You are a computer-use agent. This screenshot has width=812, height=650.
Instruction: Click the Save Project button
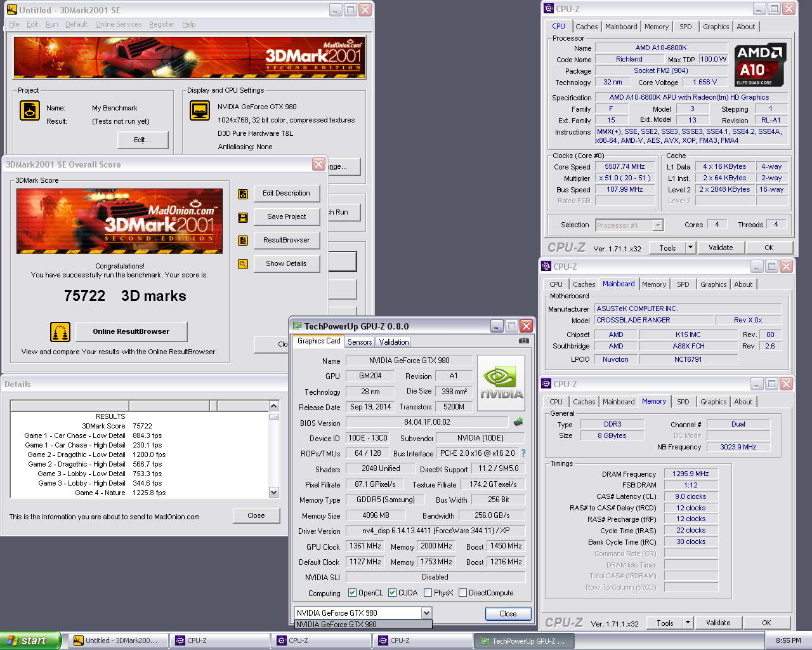coord(287,217)
